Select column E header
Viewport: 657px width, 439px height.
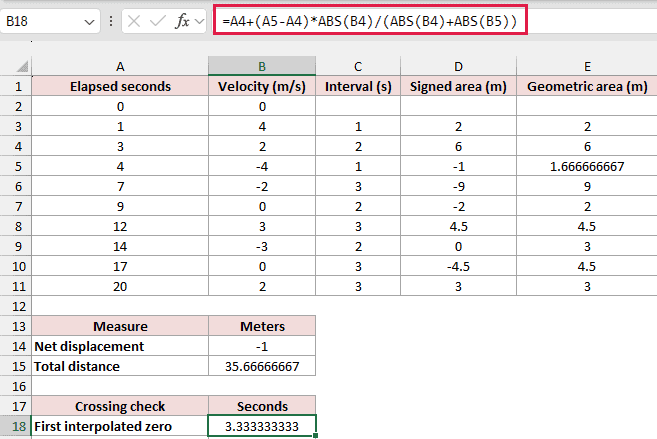click(x=587, y=66)
